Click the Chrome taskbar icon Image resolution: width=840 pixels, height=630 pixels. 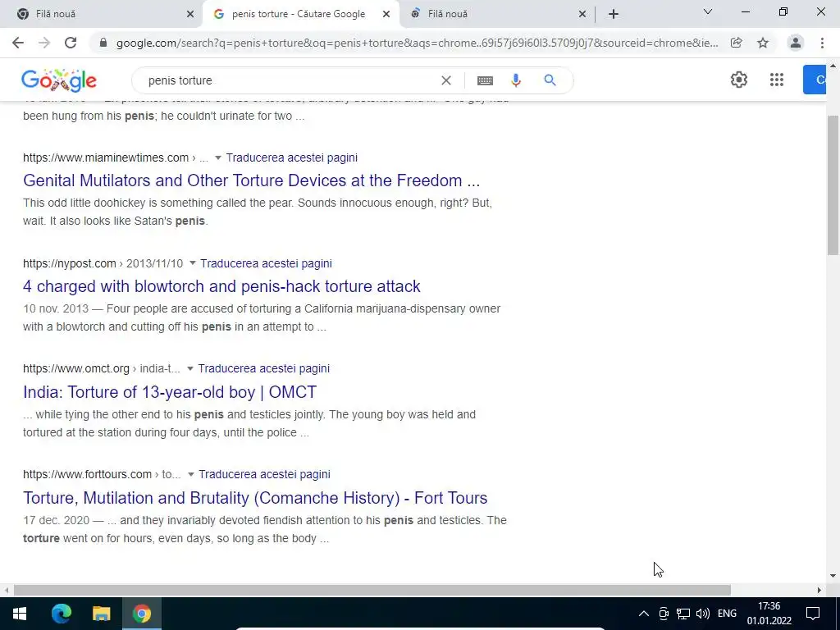(x=141, y=614)
